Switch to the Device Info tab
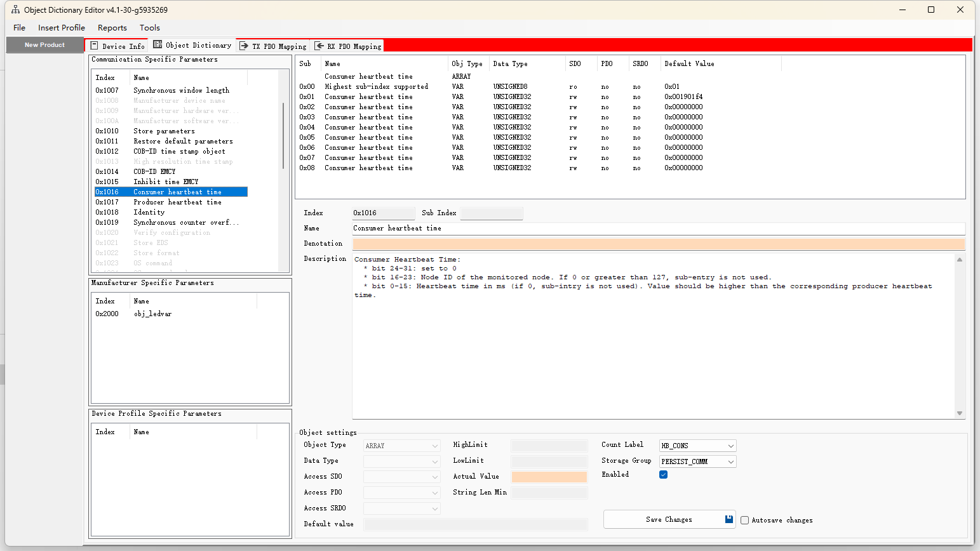980x551 pixels. pos(117,46)
